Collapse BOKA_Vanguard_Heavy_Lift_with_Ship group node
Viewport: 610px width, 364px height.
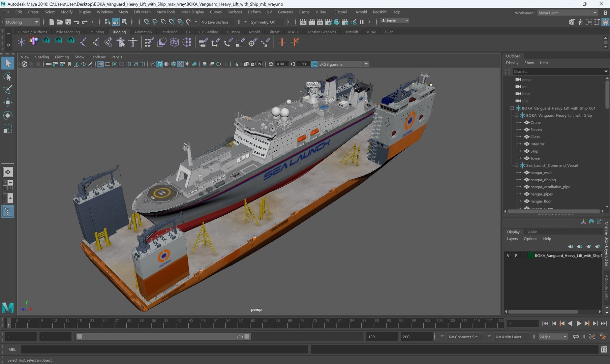pyautogui.click(x=516, y=115)
